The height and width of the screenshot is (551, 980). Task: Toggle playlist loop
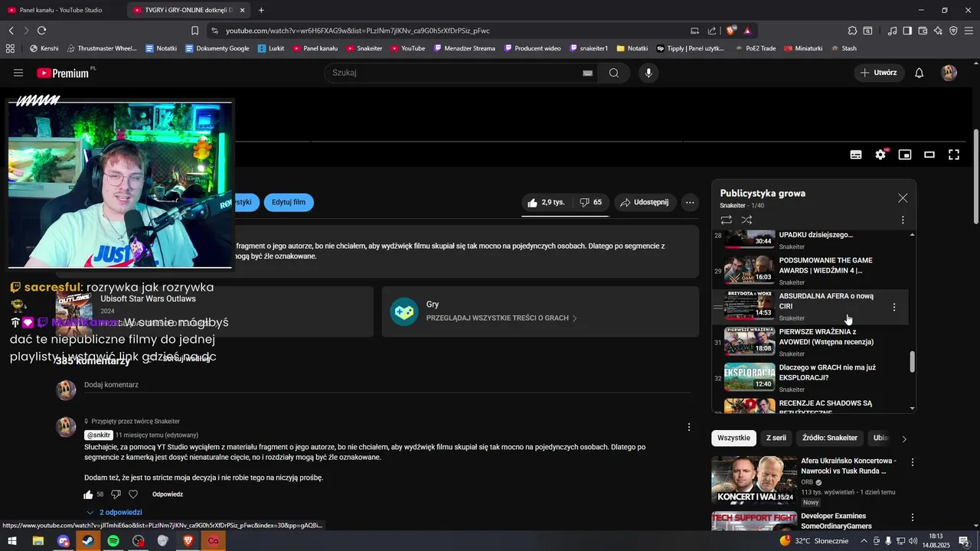(x=726, y=220)
